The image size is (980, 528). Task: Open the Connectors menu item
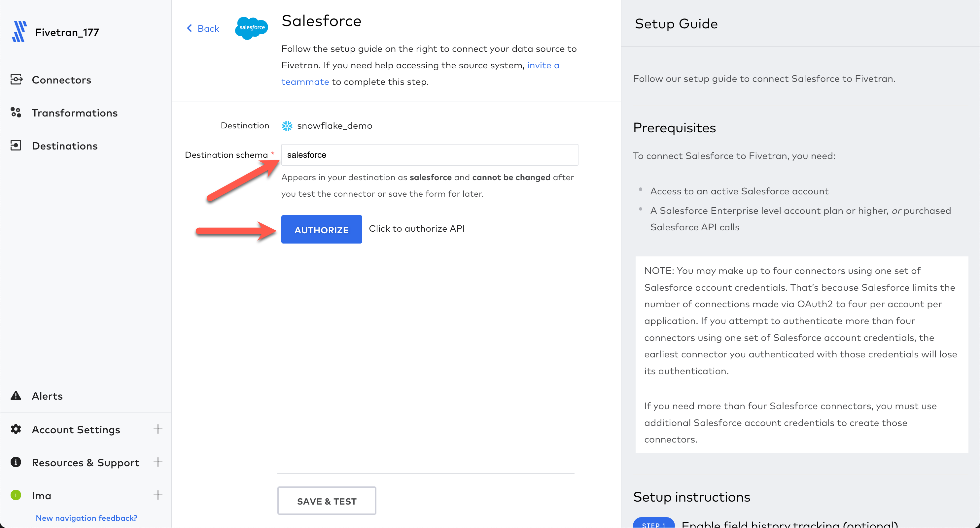point(61,80)
